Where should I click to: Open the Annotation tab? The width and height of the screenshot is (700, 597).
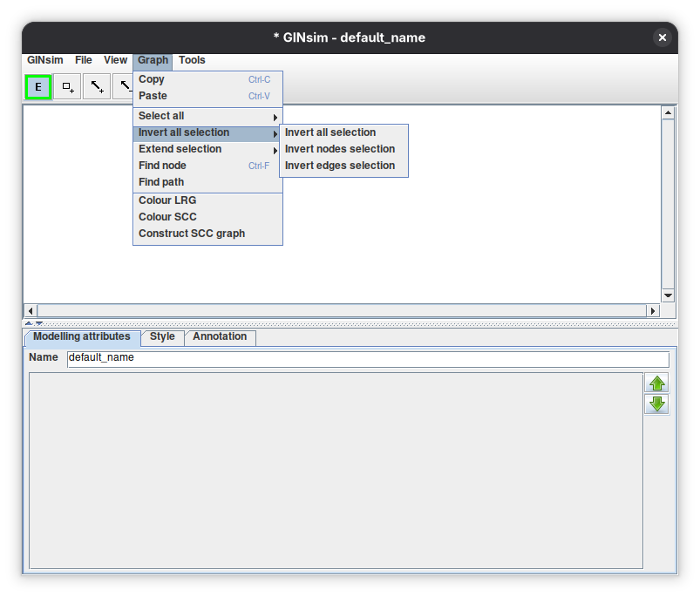(x=220, y=337)
